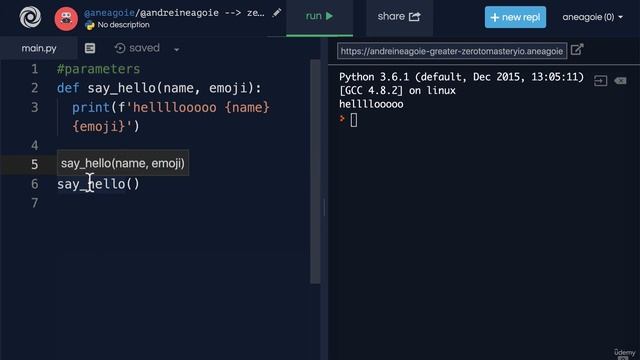Click the "No description" text
Viewport: 640px width, 360px height.
[123, 25]
